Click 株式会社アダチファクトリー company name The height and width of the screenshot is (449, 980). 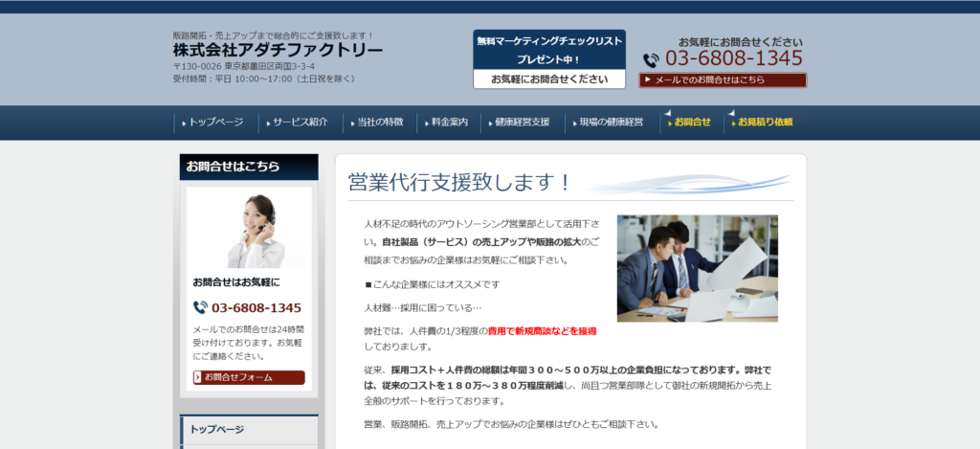tap(278, 51)
